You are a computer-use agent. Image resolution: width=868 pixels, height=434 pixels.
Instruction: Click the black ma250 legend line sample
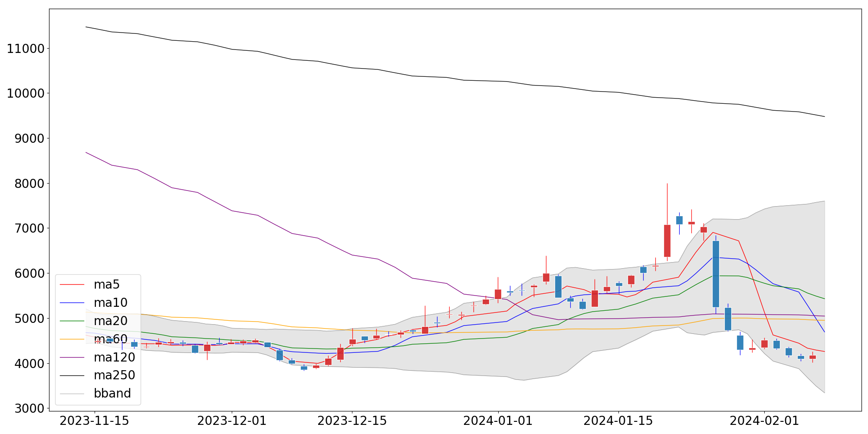click(x=72, y=375)
